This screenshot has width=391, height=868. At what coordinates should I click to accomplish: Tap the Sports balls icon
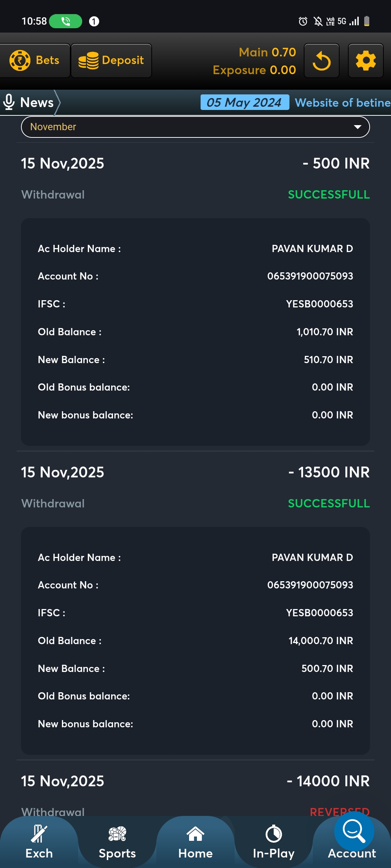[117, 834]
